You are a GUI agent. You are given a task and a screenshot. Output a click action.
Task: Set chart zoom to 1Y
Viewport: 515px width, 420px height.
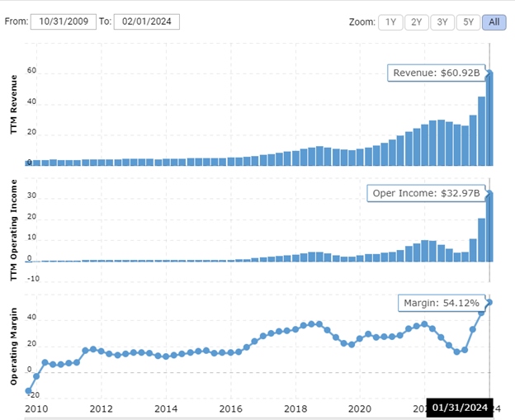click(x=390, y=22)
